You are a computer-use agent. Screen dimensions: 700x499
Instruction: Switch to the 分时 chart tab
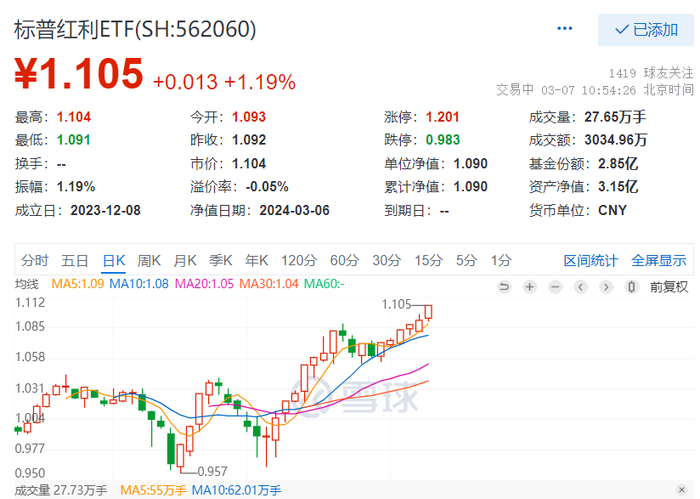(34, 260)
